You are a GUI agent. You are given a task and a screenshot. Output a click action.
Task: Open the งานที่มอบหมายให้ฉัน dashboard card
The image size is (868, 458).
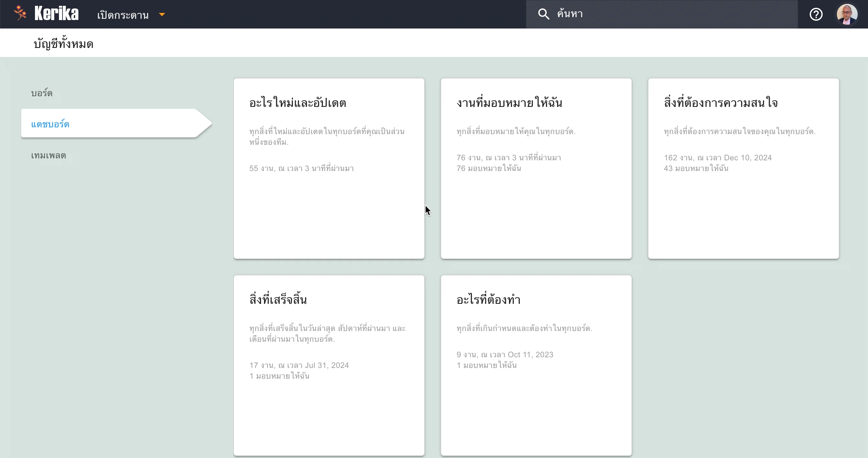[x=536, y=168]
